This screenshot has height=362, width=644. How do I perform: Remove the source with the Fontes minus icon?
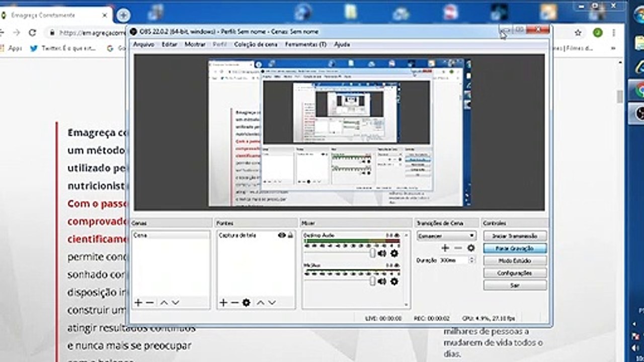point(234,303)
